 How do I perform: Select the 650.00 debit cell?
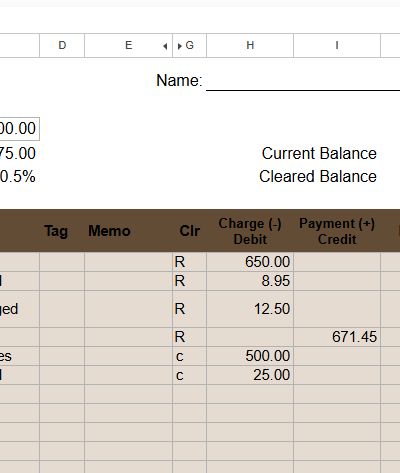click(250, 262)
